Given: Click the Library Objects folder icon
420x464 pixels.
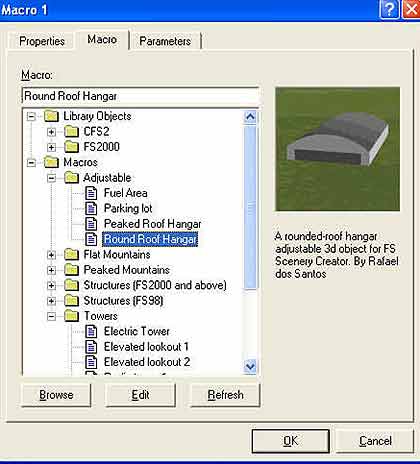Looking at the screenshot, I should 51,116.
